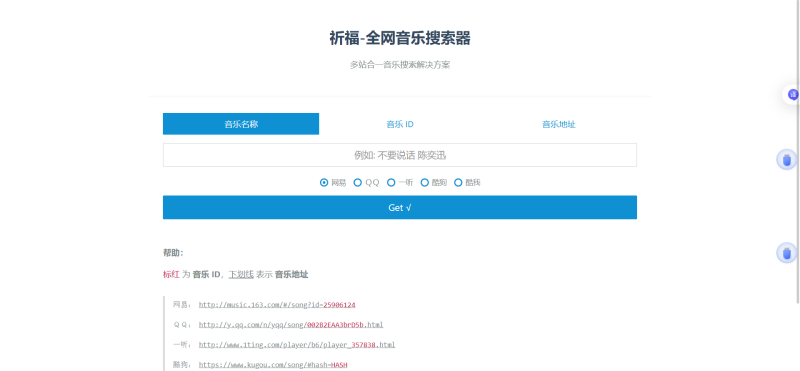The height and width of the screenshot is (371, 800).
Task: Select the 网易 radio button
Action: click(324, 183)
